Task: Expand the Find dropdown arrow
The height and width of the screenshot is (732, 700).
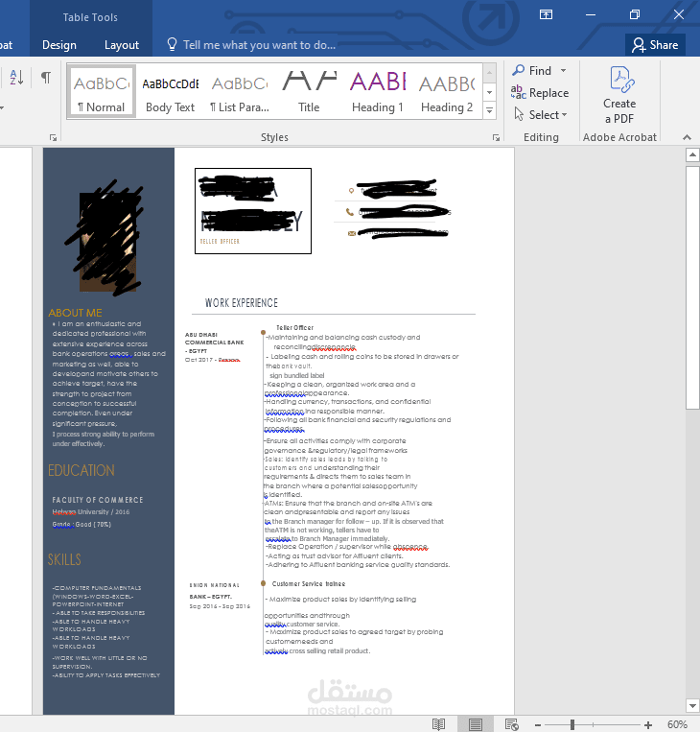Action: click(x=563, y=70)
